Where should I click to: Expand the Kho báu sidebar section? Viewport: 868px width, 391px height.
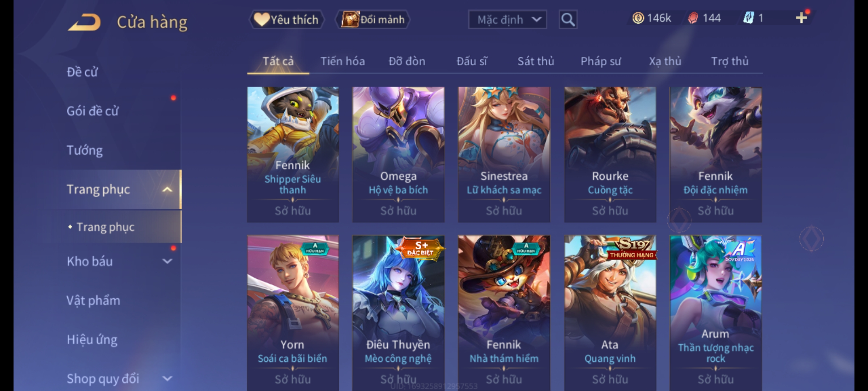coord(167,261)
